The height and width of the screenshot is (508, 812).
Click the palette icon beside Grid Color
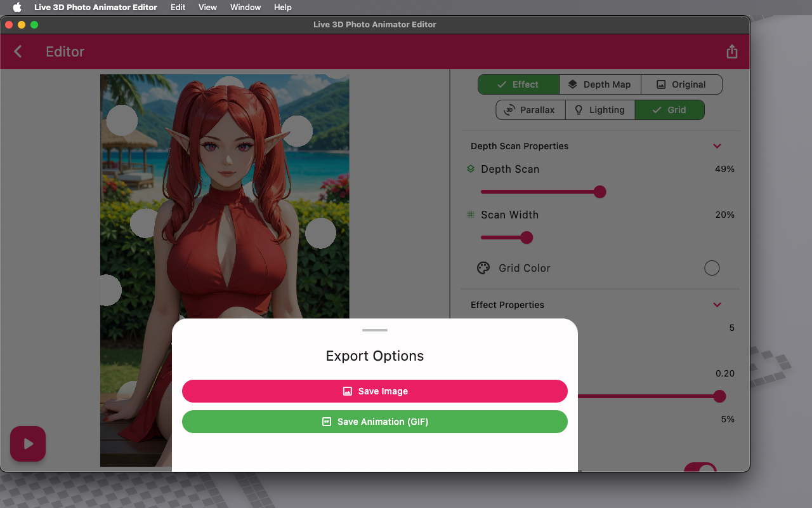(x=483, y=268)
